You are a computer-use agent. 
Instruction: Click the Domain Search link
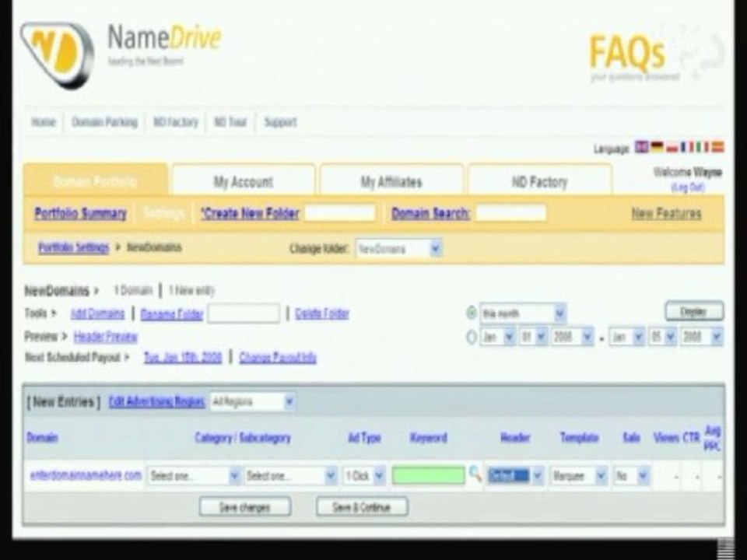[x=430, y=213]
